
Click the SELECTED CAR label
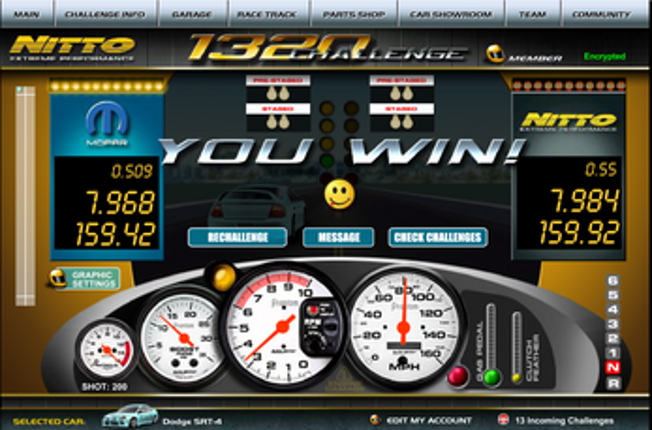tap(49, 421)
